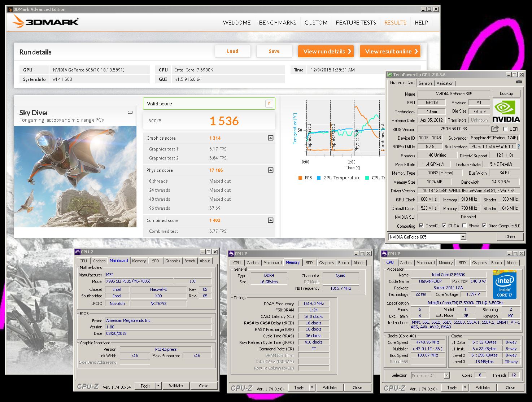532x402 pixels.
Task: Toggle the CUDA checkbox in GPU-Z
Action: (x=444, y=226)
